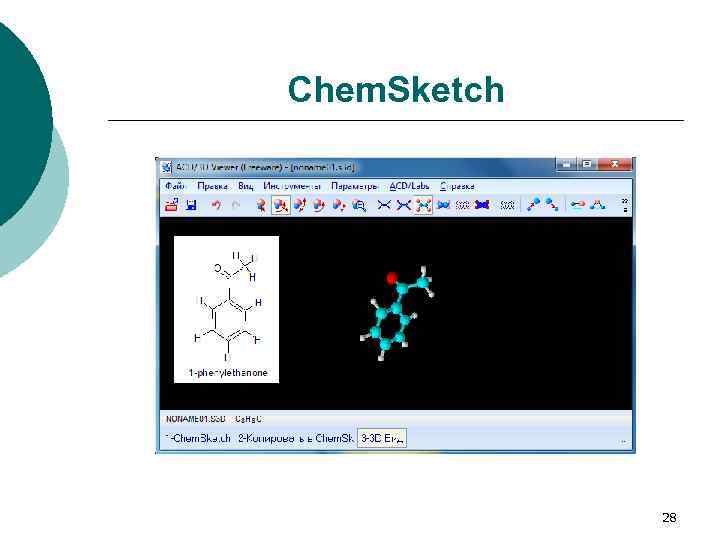Click the Open file toolbar icon
This screenshot has width=720, height=540.
click(172, 205)
